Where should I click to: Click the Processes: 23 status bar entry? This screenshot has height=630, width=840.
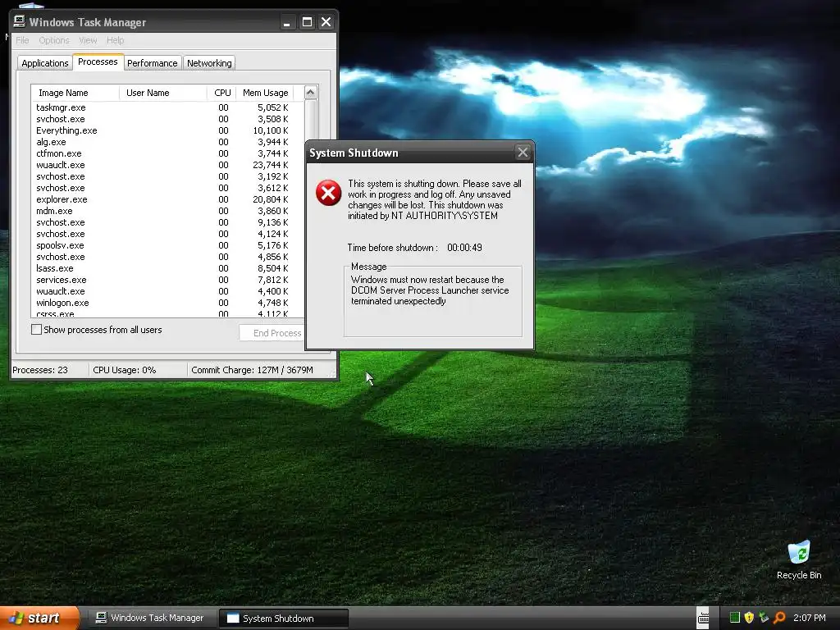(x=40, y=370)
